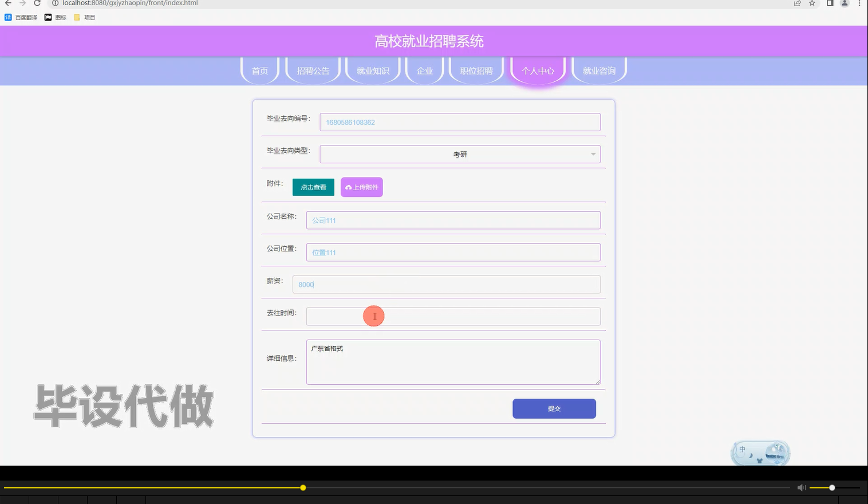View the attachment via 点击查看 button

tap(313, 187)
